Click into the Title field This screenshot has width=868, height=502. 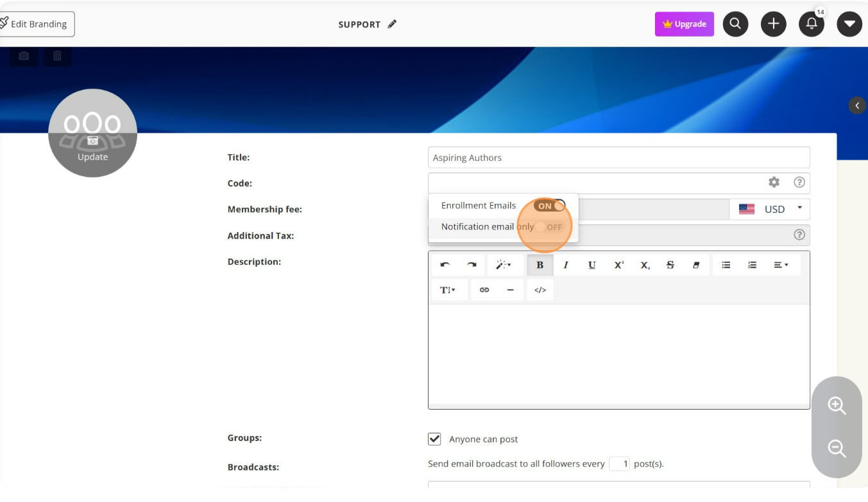coord(618,158)
